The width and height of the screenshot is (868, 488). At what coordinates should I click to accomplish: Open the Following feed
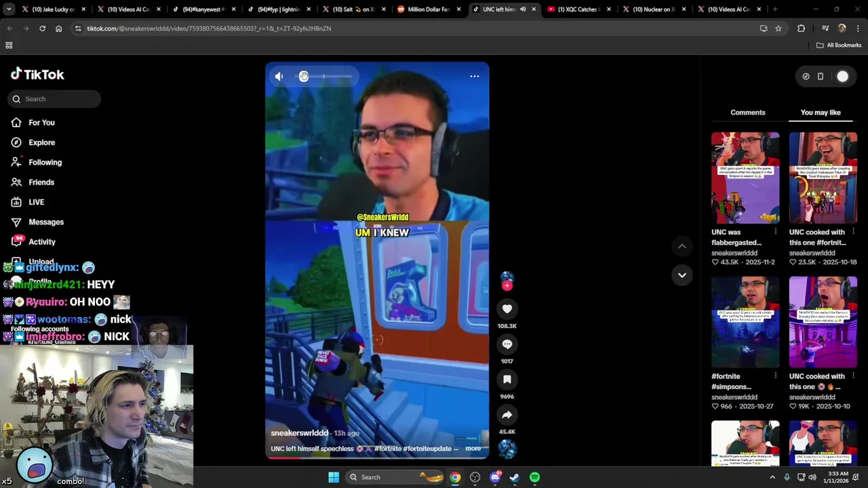(x=45, y=163)
